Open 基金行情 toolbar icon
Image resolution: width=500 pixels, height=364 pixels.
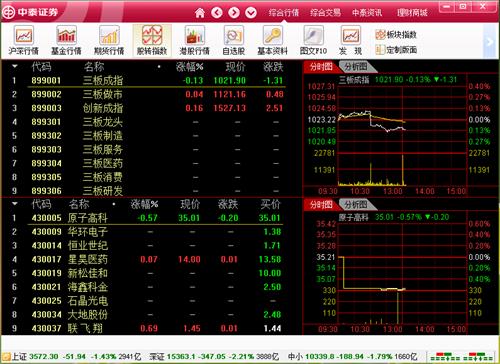coord(66,40)
